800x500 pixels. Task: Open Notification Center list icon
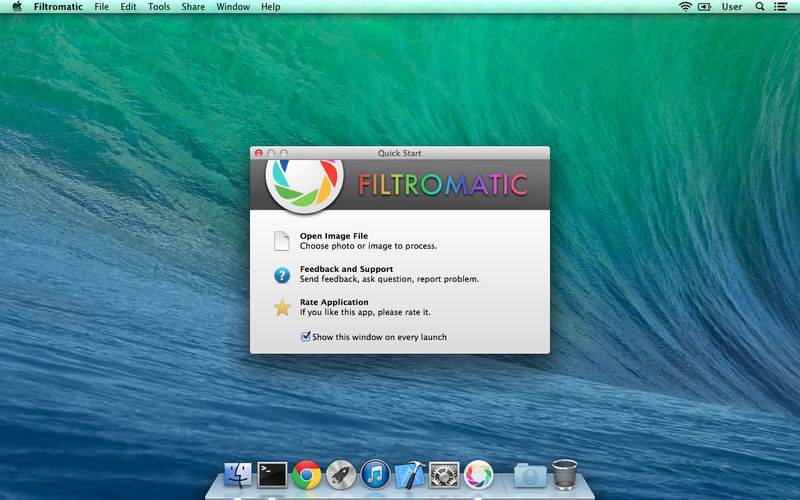pyautogui.click(x=780, y=7)
